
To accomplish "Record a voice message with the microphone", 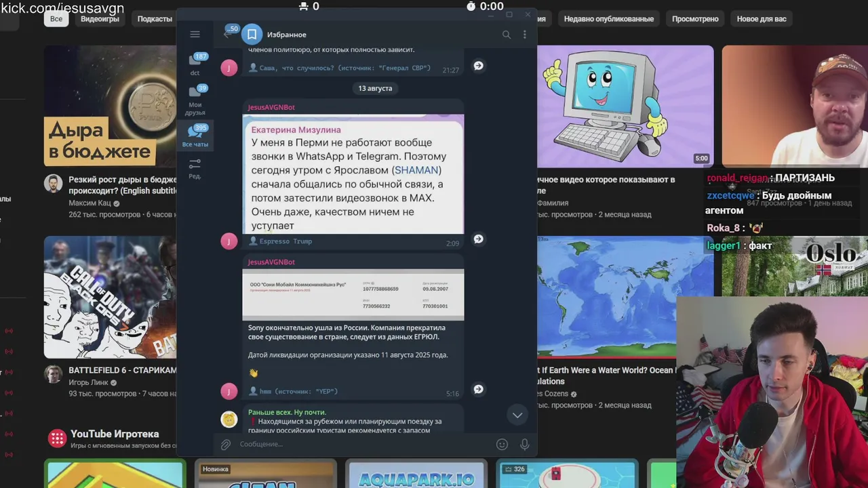I will coord(524,444).
